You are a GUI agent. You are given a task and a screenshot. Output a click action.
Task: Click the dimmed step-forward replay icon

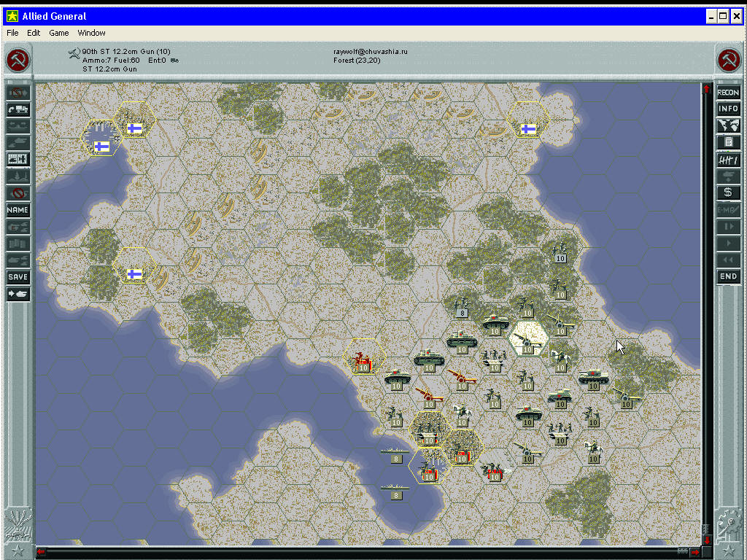coord(728,226)
